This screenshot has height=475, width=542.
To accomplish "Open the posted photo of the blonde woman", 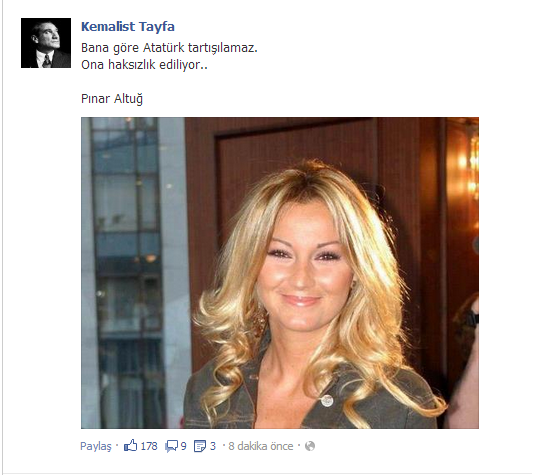I will coord(280,273).
